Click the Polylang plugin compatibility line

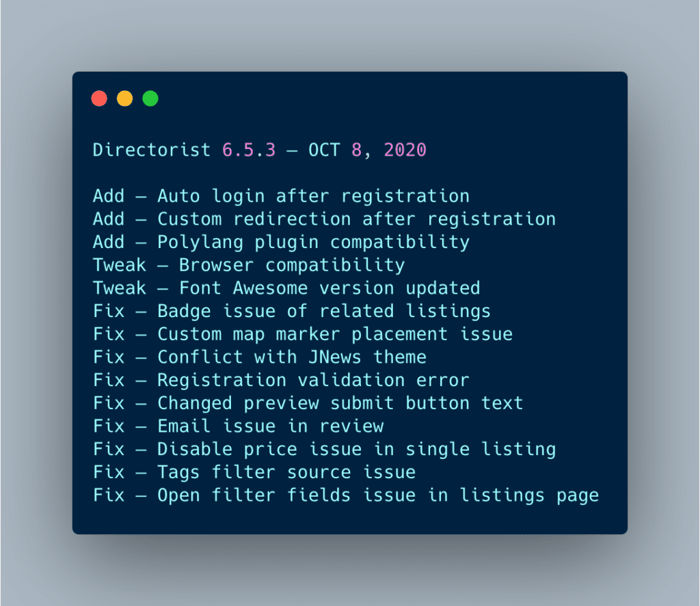click(x=281, y=243)
